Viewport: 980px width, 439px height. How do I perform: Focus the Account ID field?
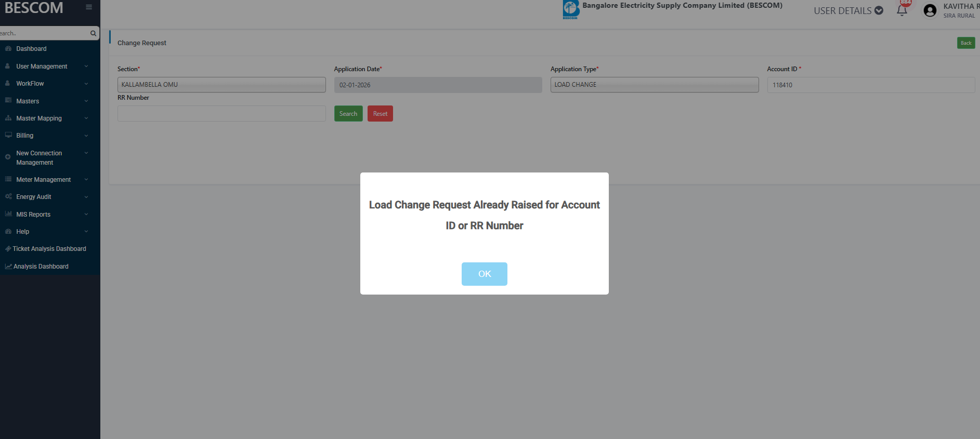[x=871, y=85]
